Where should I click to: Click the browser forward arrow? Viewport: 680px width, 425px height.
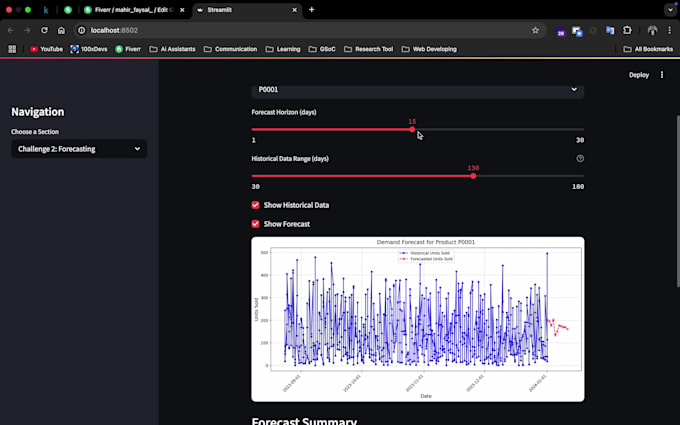pos(27,30)
